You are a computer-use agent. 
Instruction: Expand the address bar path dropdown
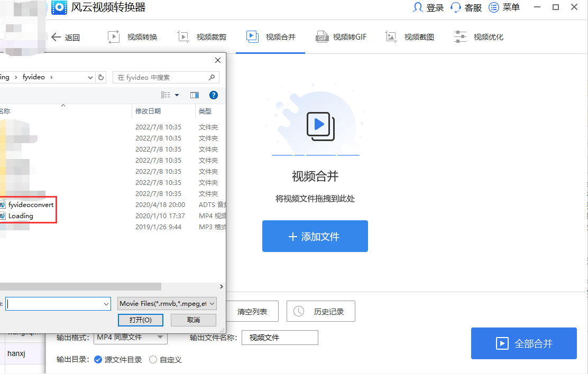click(90, 78)
